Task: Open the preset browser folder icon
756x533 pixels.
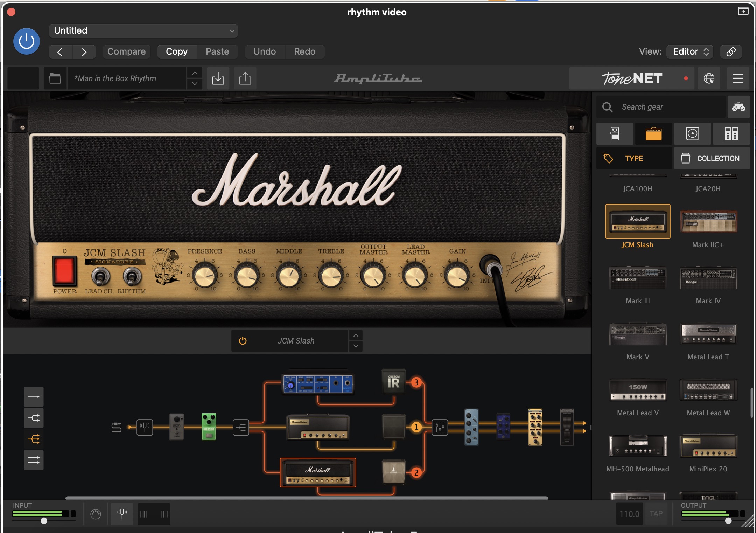Action: [55, 78]
